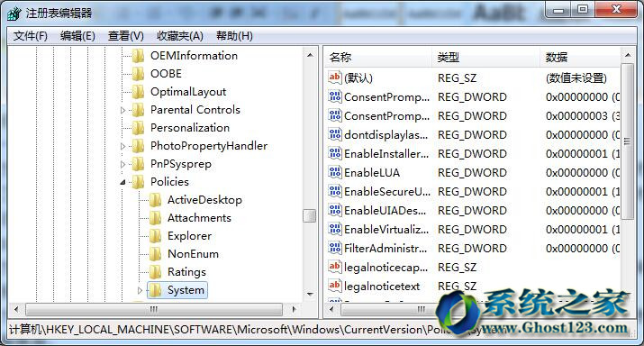Click the Policies folder icon
Image resolution: width=644 pixels, height=346 pixels.
139,182
